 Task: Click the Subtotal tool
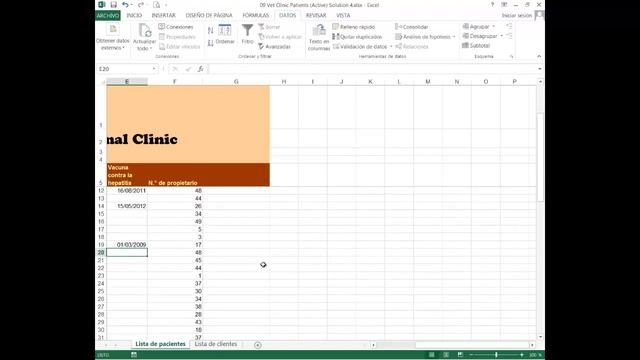[x=476, y=46]
